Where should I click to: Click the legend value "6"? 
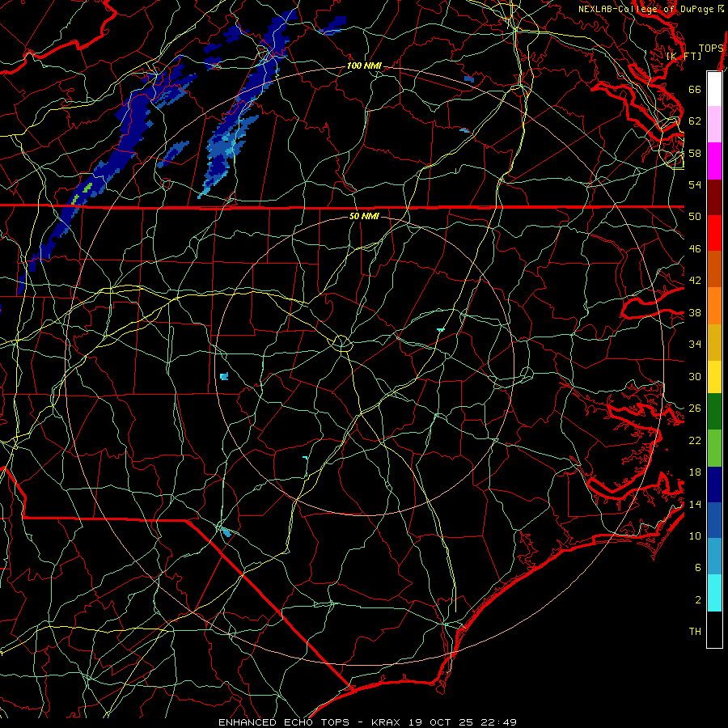tap(698, 568)
